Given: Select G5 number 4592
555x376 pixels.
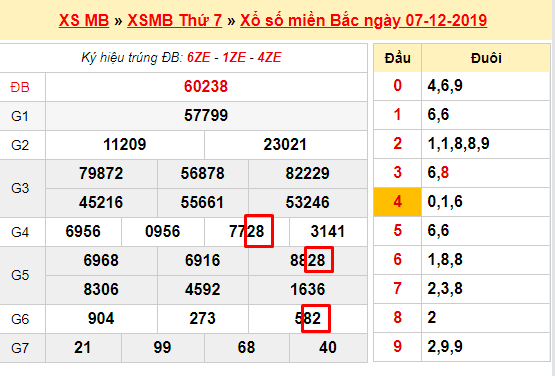Looking at the screenshot, I should tap(202, 289).
